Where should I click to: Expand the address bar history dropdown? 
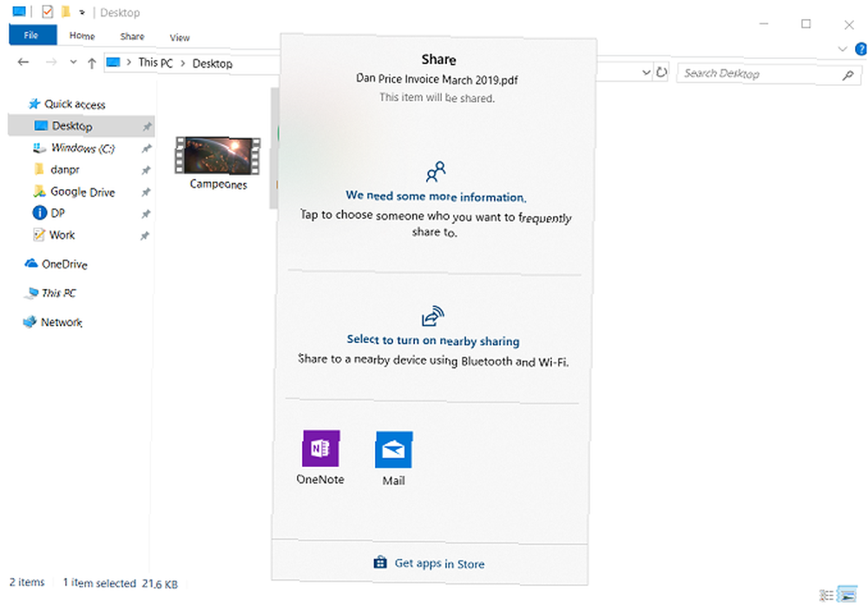[x=646, y=73]
